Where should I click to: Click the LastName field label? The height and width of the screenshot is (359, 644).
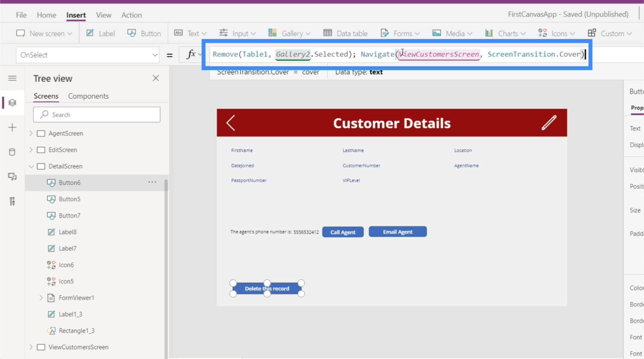353,150
